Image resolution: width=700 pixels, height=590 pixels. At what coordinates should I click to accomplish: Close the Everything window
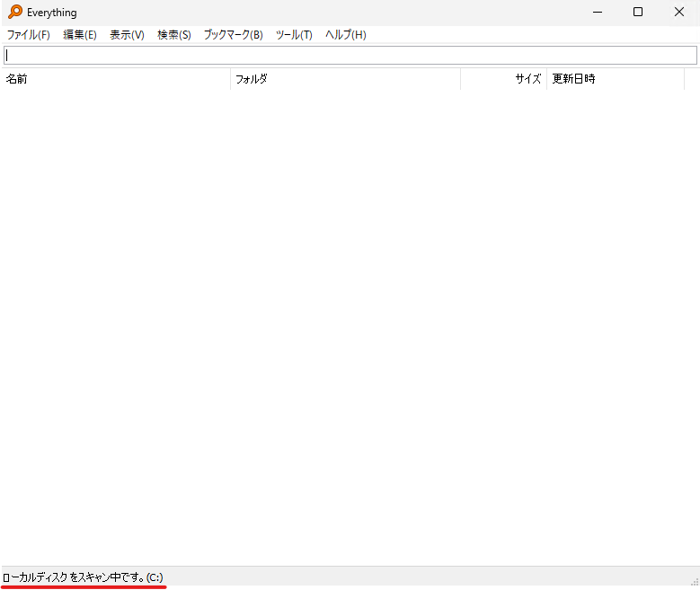pos(679,12)
